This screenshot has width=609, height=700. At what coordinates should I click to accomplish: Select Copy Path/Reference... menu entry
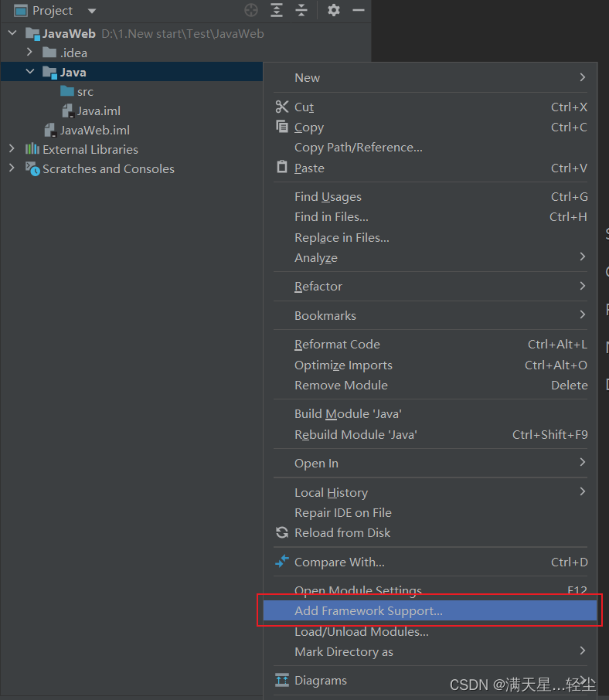(430, 148)
